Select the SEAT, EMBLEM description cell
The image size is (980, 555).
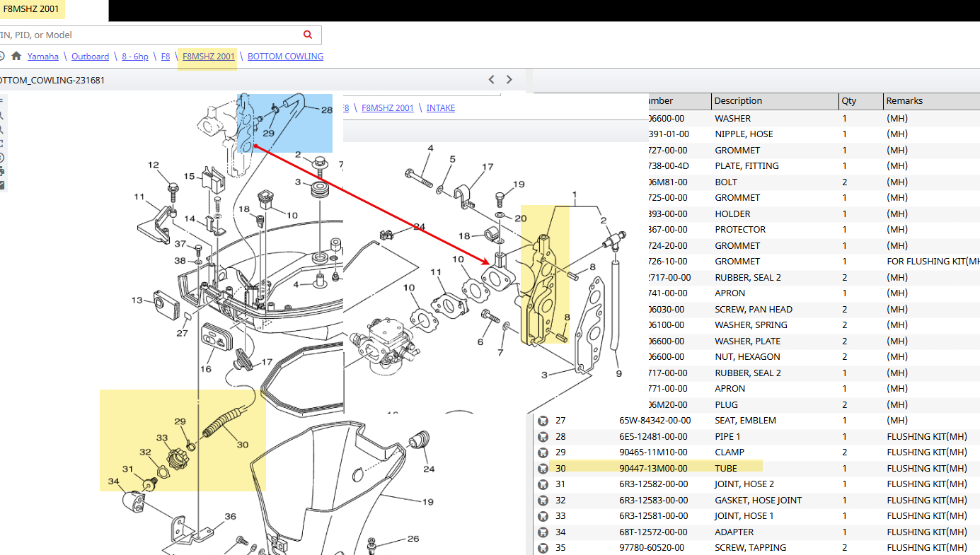[745, 420]
